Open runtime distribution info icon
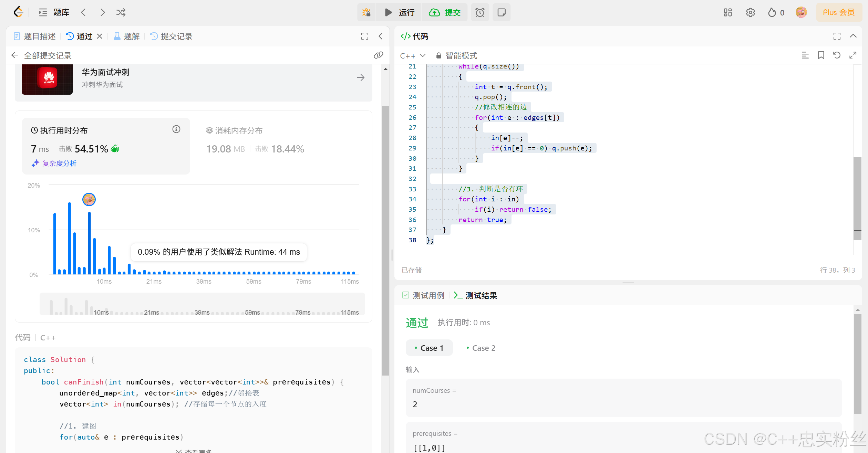The image size is (868, 453). click(x=176, y=129)
